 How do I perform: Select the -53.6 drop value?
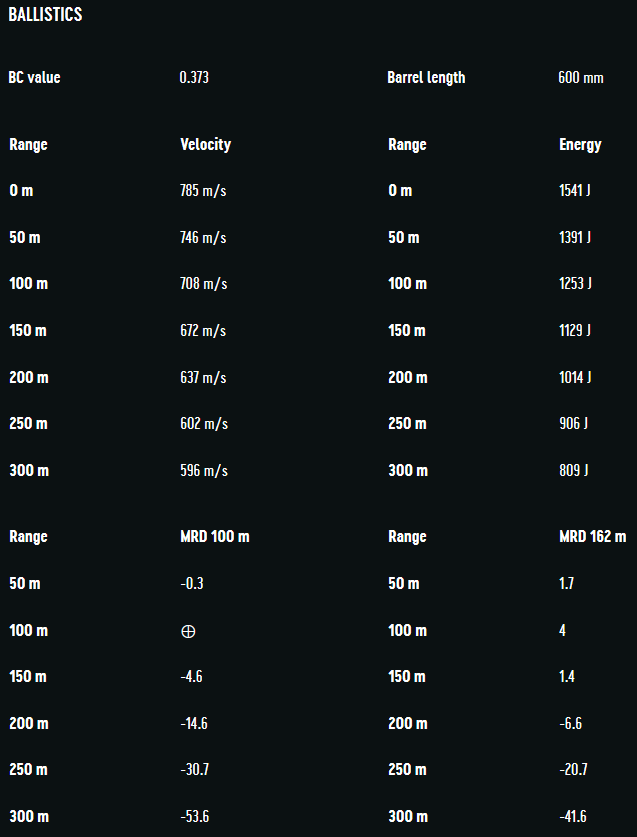[x=194, y=817]
